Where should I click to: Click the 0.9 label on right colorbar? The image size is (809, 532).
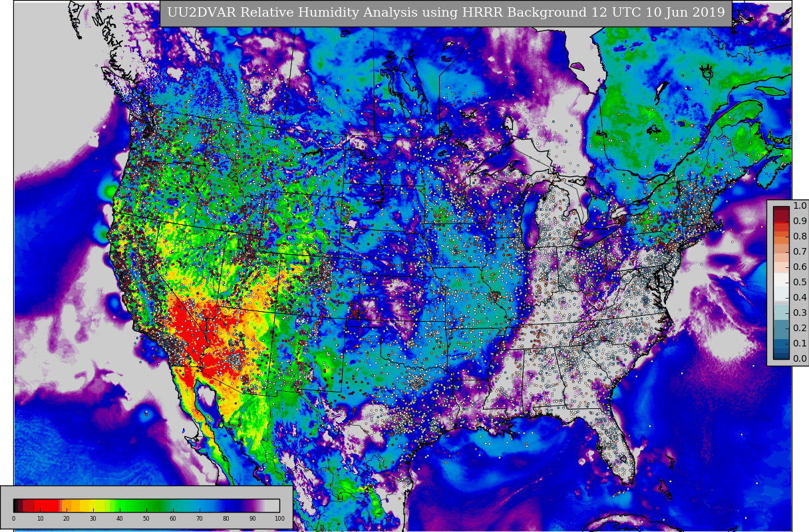[800, 221]
